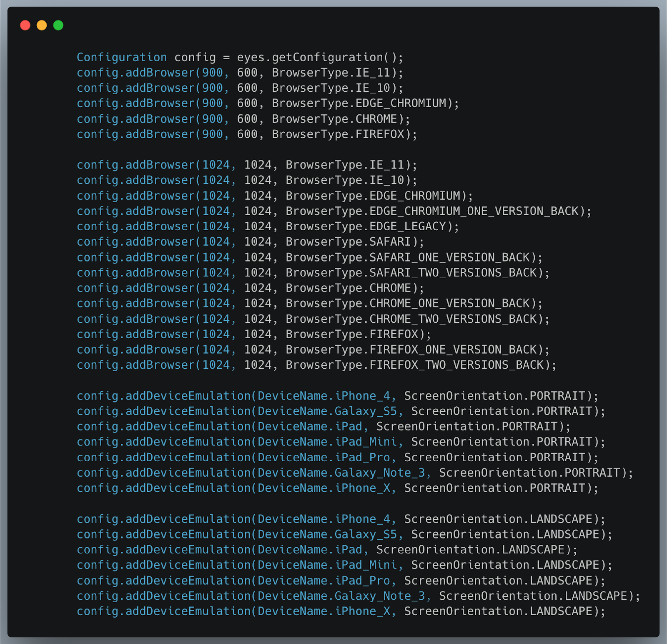Click the green maximize window button
Viewport: 667px width, 644px height.
[58, 25]
